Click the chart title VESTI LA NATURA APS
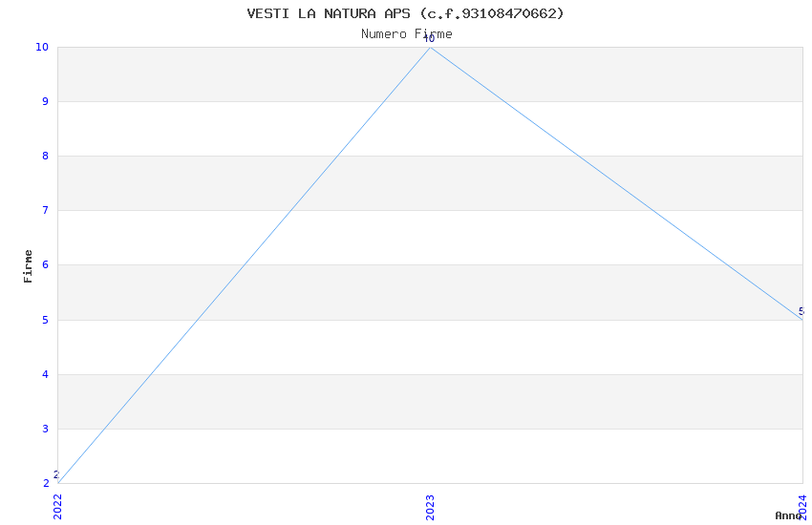This screenshot has height=525, width=812. (x=405, y=13)
